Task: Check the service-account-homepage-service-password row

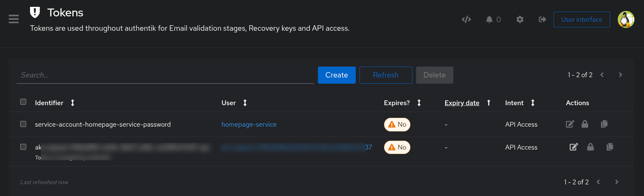Action: click(23, 124)
